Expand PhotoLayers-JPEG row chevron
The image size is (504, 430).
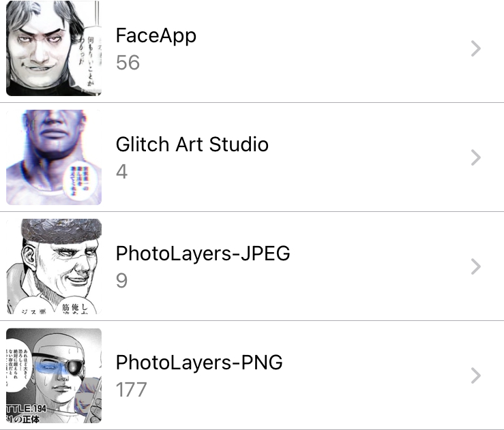pyautogui.click(x=476, y=266)
